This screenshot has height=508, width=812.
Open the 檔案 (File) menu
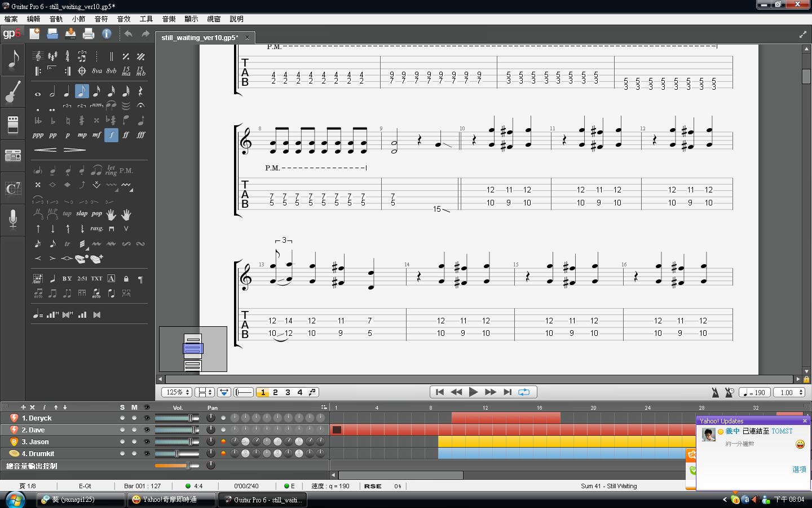11,19
